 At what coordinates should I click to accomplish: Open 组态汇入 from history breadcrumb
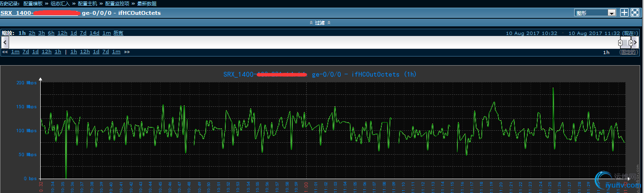60,3
